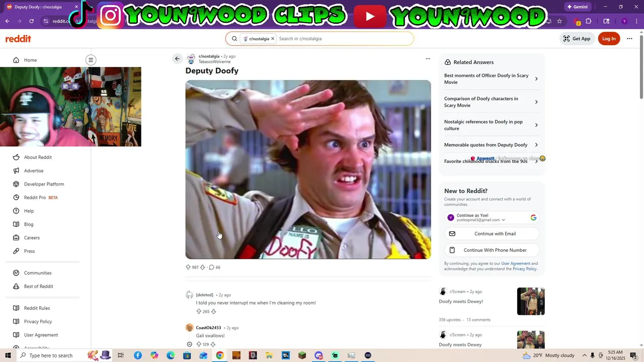Screen dimensions: 644x362
Task: Go back with the browser back arrow
Action: 7,21
